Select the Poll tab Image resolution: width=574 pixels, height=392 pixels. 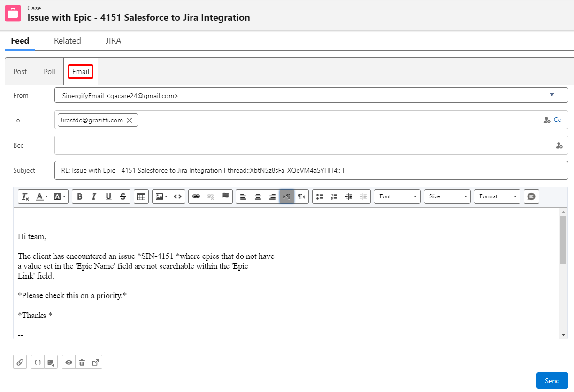[x=50, y=72]
